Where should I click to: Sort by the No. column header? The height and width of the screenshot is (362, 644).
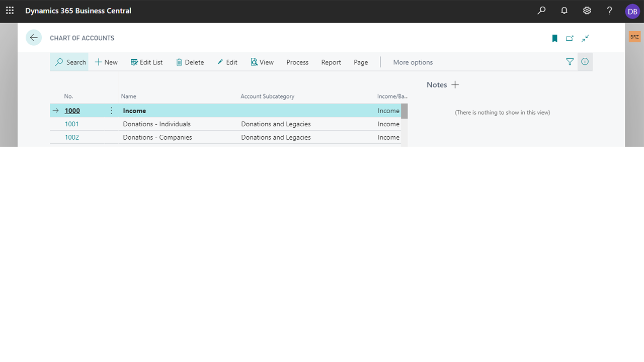(69, 97)
